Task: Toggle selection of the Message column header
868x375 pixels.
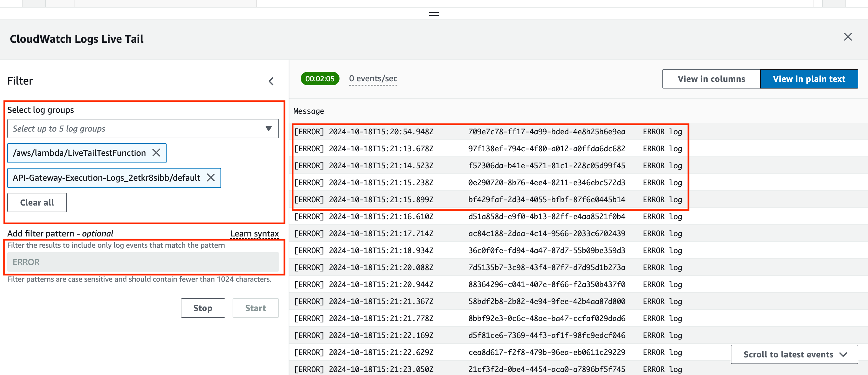Action: (309, 111)
